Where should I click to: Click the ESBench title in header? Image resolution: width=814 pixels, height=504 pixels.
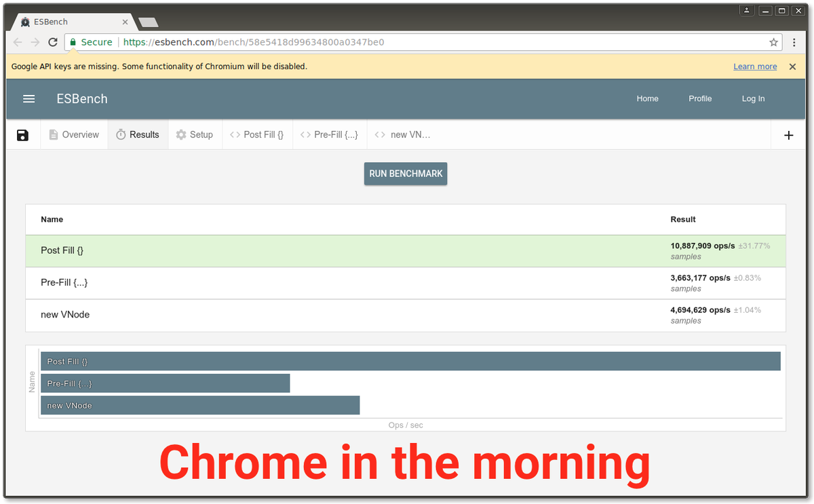(82, 98)
